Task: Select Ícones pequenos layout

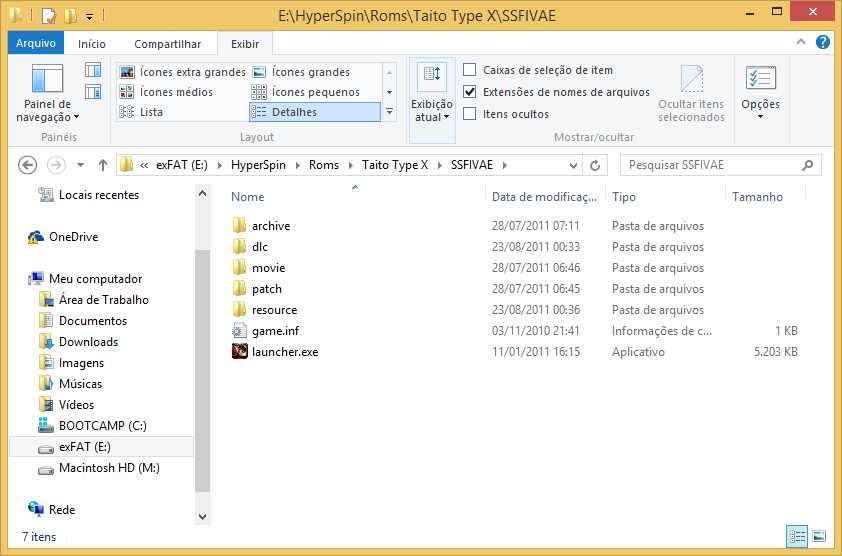Action: pyautogui.click(x=306, y=92)
